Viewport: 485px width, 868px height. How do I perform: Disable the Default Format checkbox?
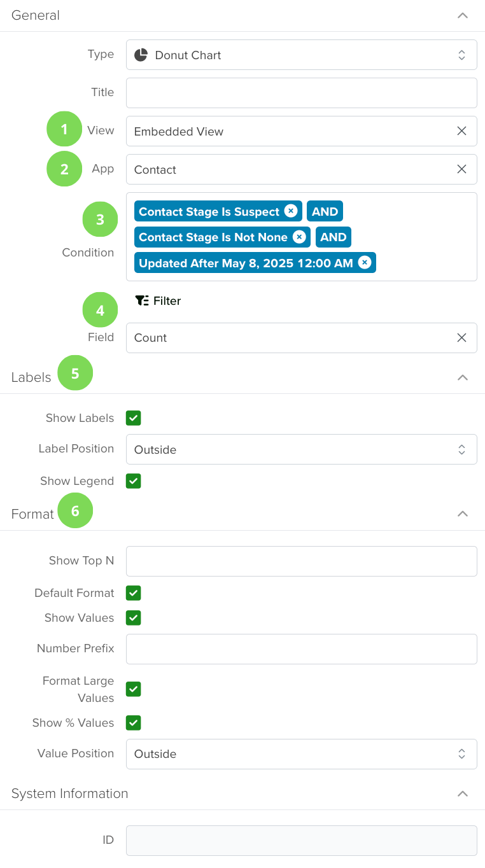[133, 593]
